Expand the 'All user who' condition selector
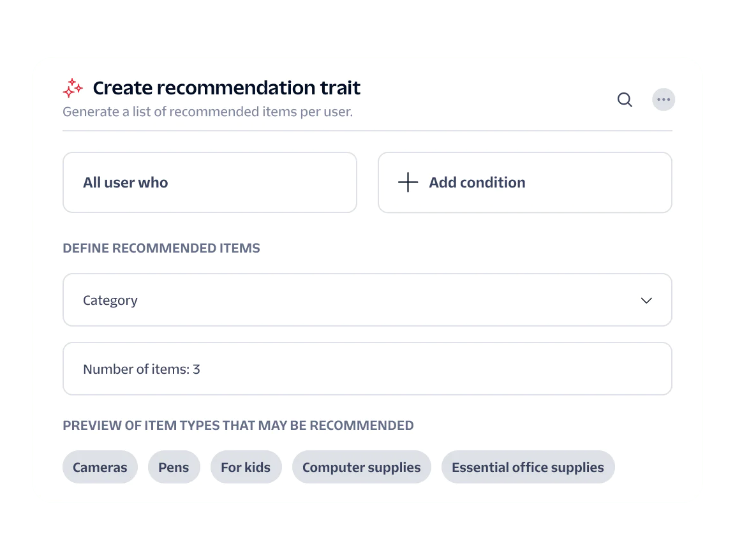 [209, 182]
